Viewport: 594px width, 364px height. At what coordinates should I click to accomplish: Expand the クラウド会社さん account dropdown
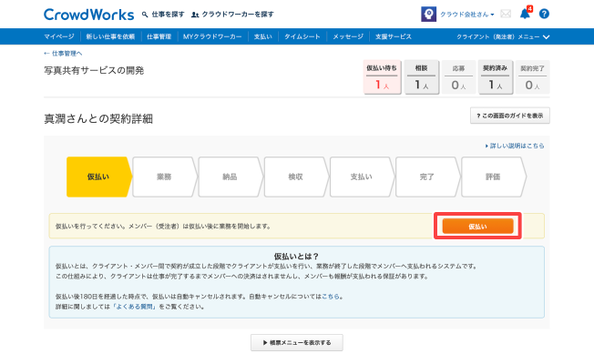click(468, 15)
